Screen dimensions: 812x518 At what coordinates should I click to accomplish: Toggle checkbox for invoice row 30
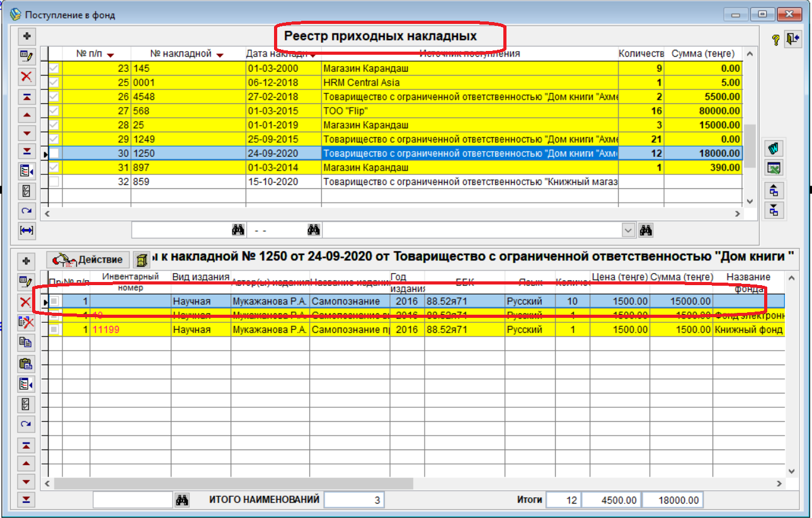tap(55, 153)
